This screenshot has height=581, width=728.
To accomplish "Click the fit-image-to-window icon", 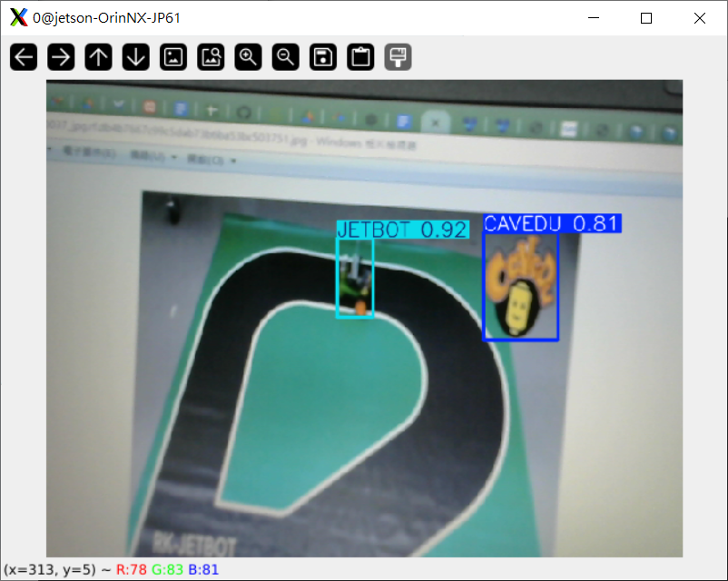I will 211,57.
